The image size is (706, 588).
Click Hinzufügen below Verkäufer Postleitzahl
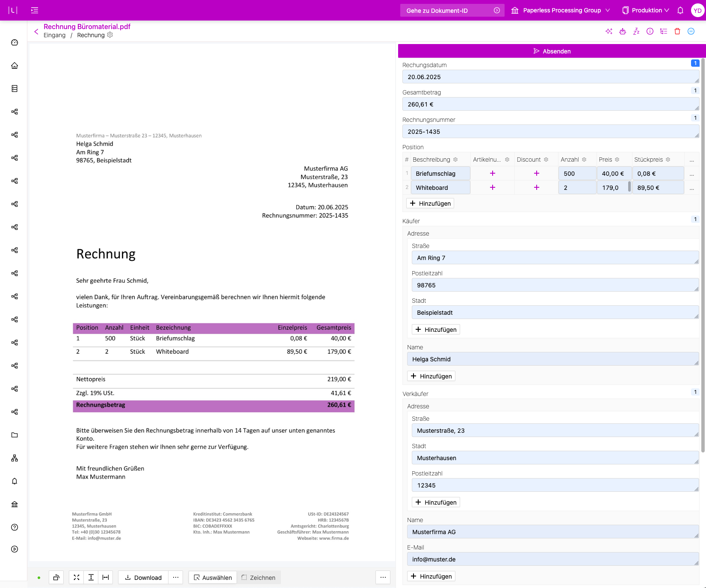(x=436, y=502)
